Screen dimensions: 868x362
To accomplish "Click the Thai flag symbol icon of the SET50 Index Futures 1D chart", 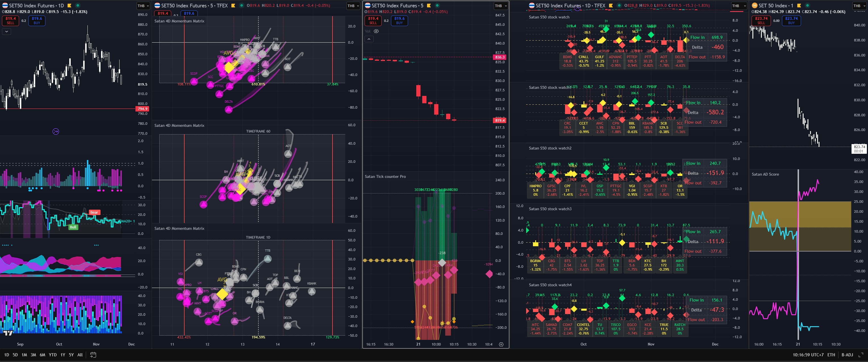I will point(5,5).
